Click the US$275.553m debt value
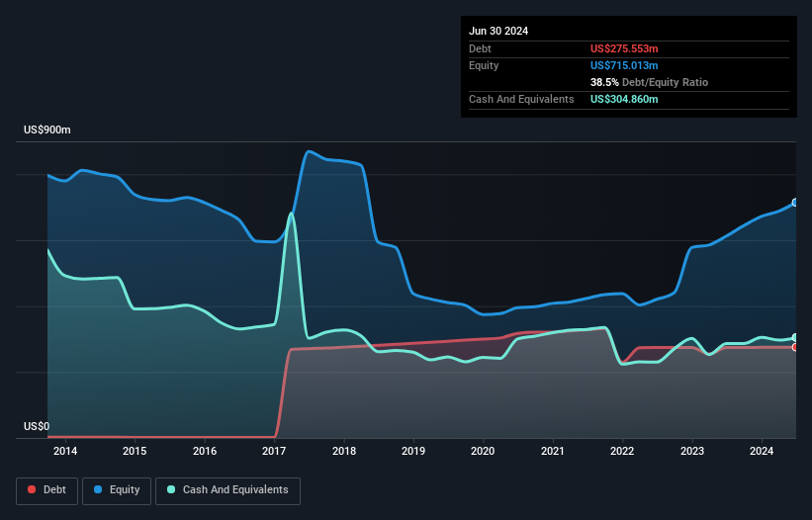The image size is (812, 520). [624, 48]
